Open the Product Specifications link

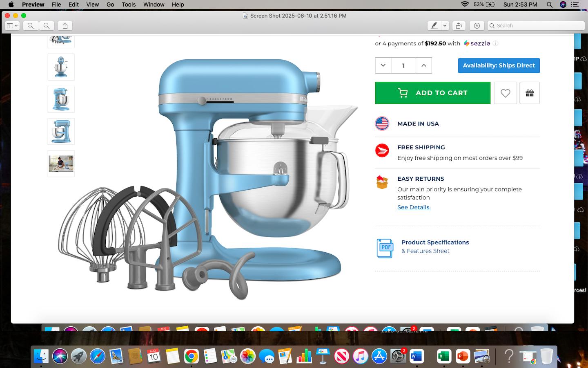click(435, 242)
